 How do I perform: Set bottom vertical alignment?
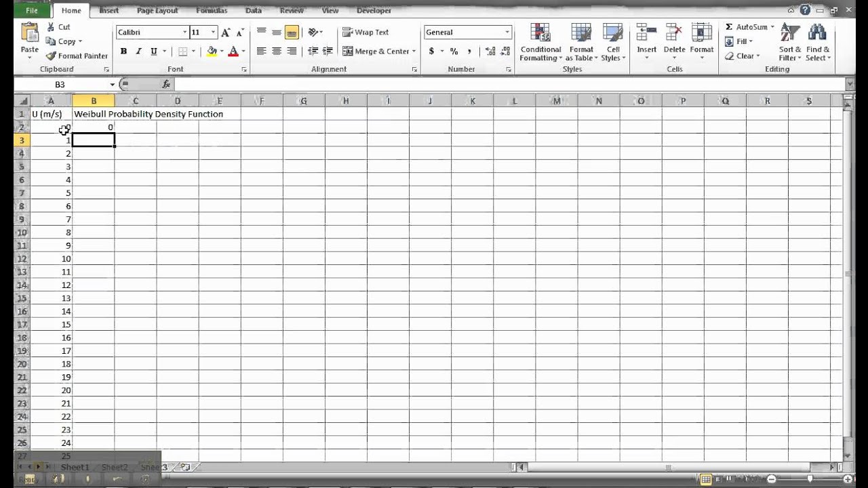pyautogui.click(x=292, y=33)
